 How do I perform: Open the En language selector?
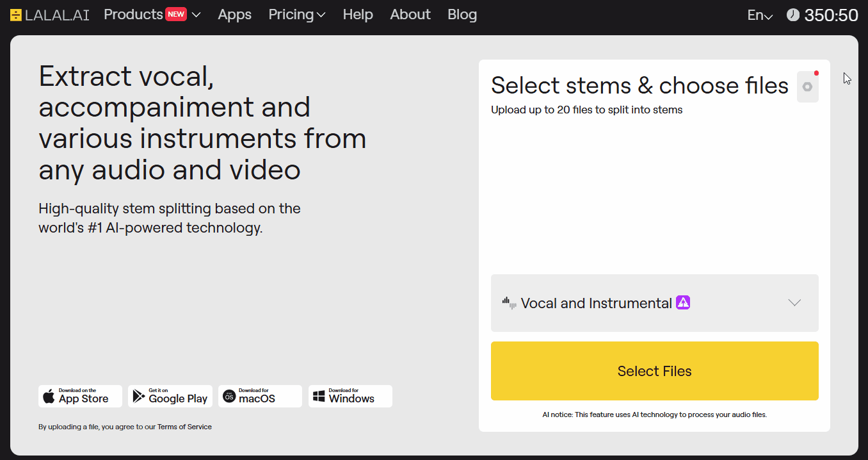[760, 15]
